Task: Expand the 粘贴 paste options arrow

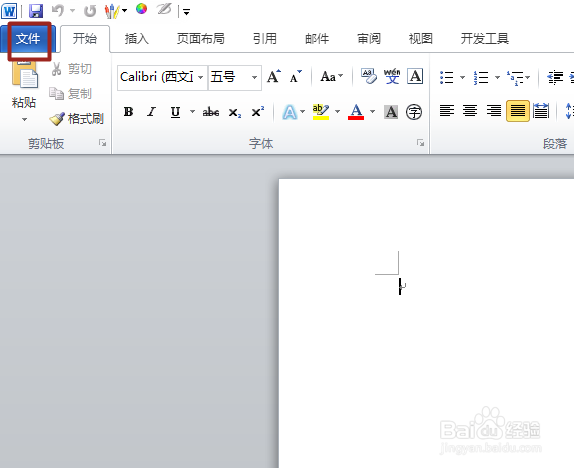Action: tap(24, 119)
